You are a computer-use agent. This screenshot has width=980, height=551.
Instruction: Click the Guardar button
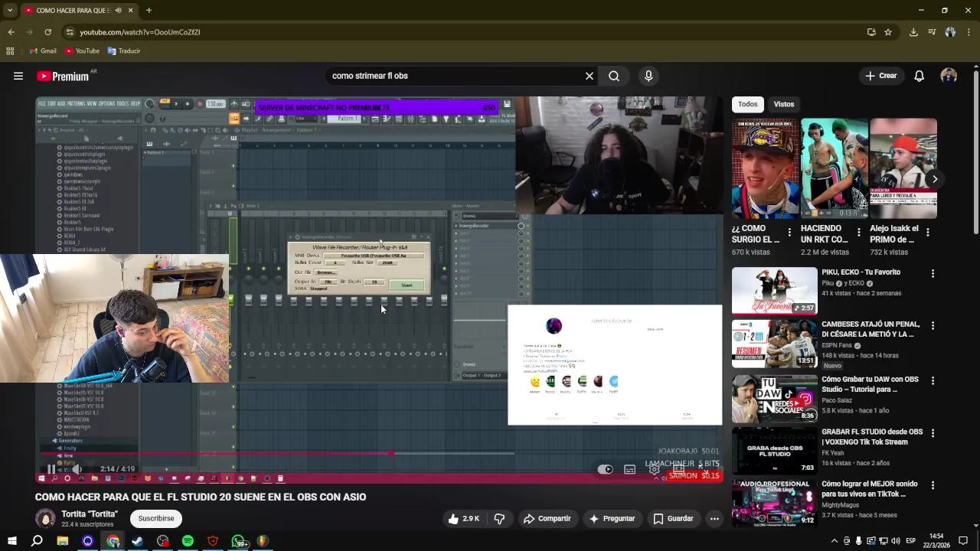pyautogui.click(x=673, y=519)
